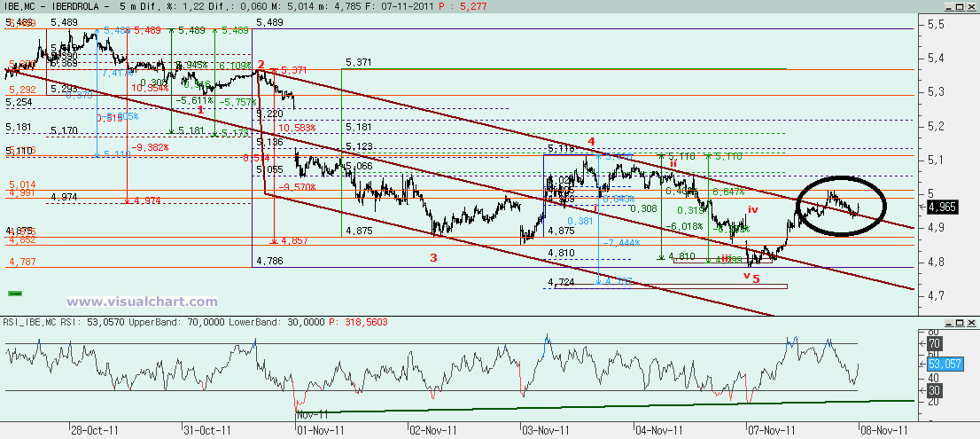Click the 5,136 price label

tap(269, 143)
